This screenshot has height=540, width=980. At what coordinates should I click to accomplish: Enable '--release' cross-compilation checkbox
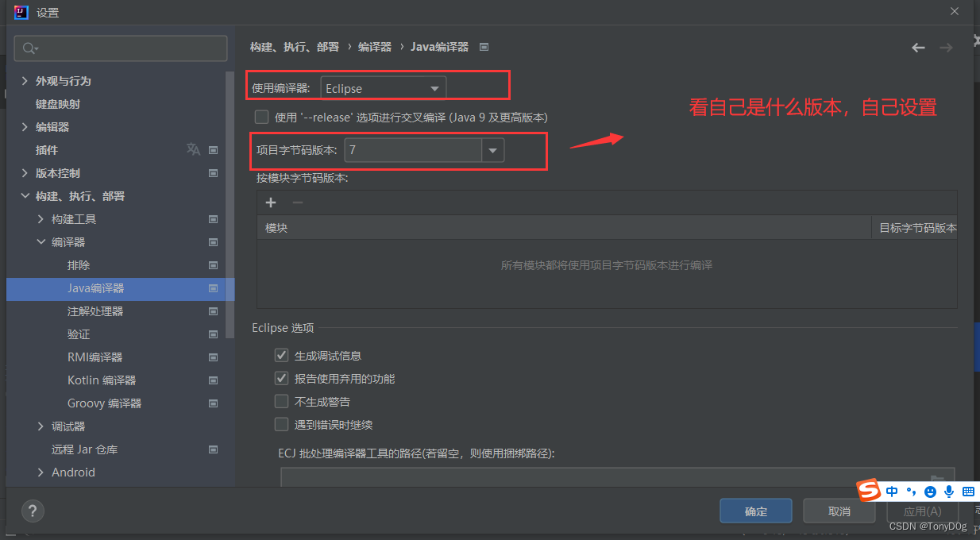261,117
